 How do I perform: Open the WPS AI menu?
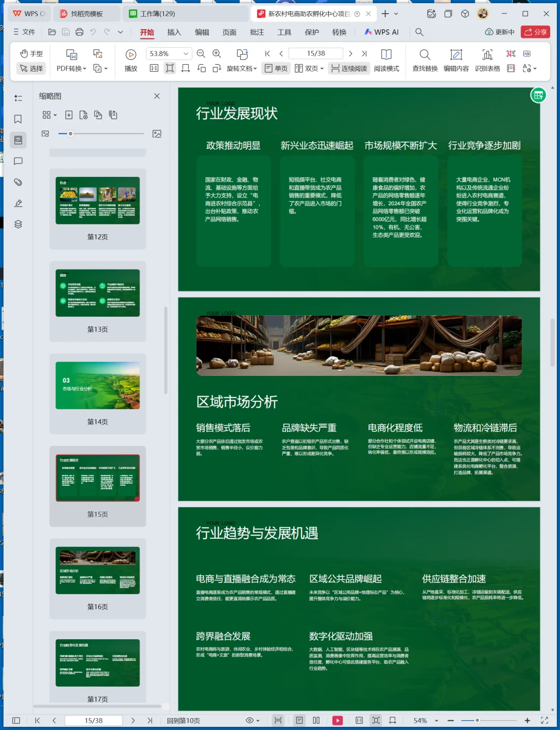pyautogui.click(x=381, y=32)
